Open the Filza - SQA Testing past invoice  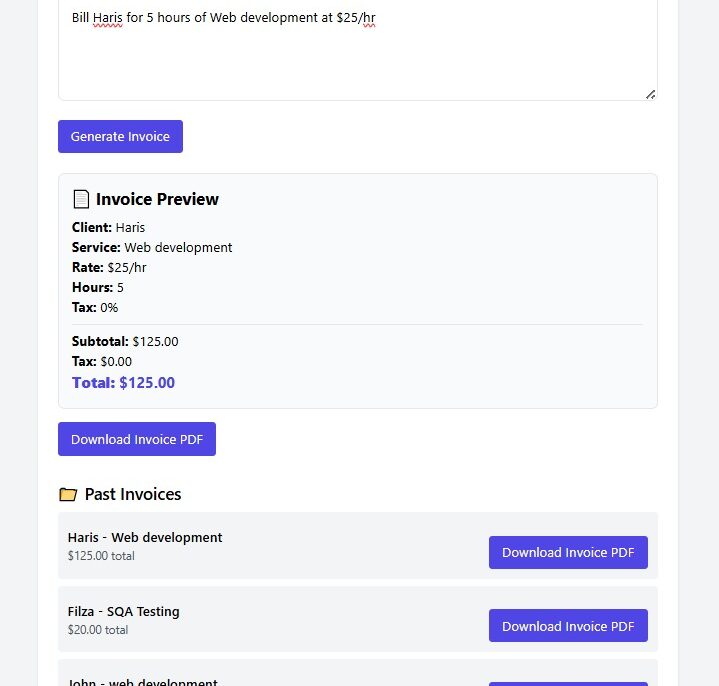(x=124, y=612)
